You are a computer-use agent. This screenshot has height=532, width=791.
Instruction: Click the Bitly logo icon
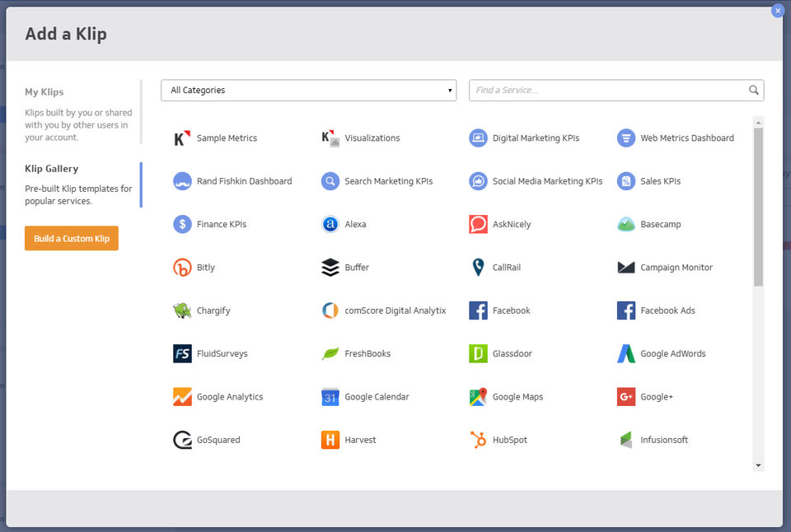pos(182,268)
